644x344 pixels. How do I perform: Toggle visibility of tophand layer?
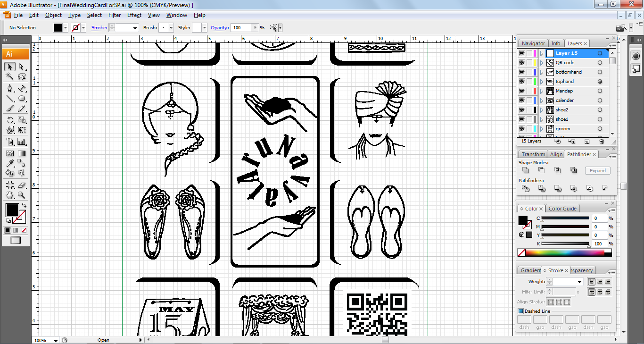(521, 82)
